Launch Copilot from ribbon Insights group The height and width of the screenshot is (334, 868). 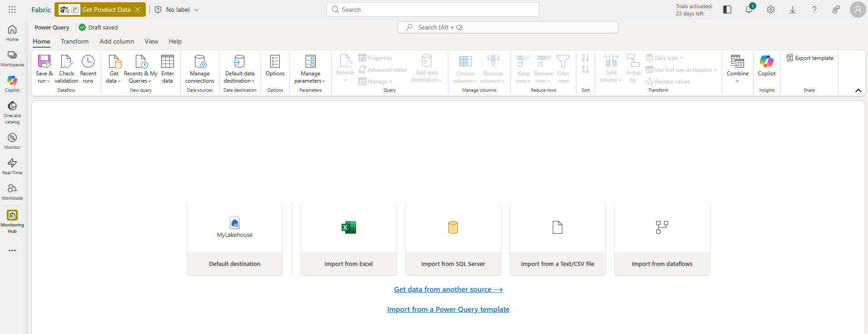click(x=767, y=66)
